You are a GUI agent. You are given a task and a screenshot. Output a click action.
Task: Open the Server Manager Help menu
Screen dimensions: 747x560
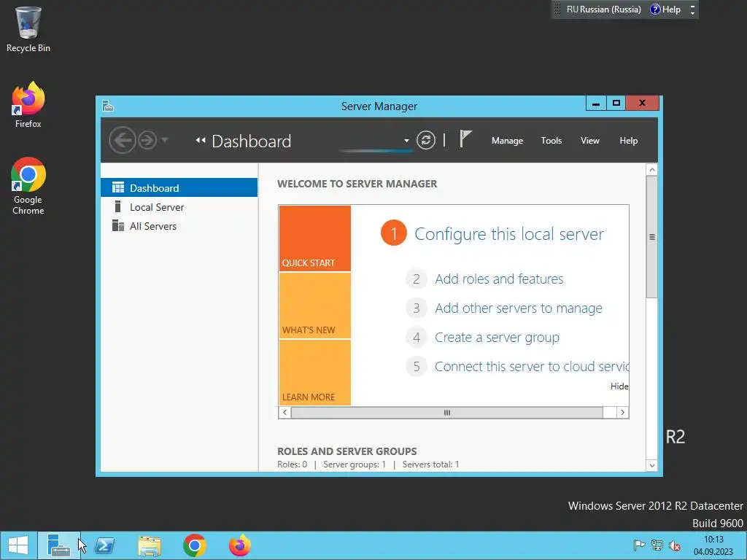click(628, 141)
